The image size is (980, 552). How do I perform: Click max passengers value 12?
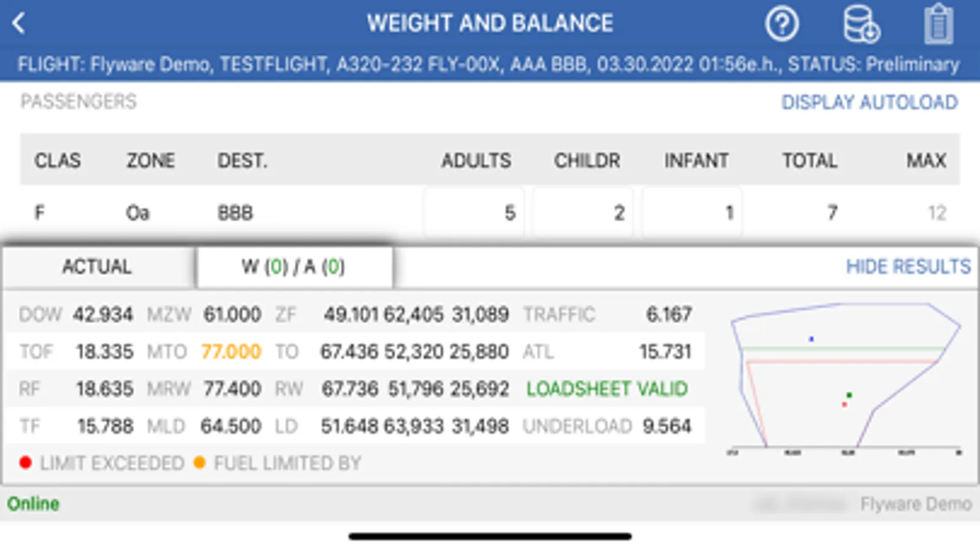click(x=937, y=213)
